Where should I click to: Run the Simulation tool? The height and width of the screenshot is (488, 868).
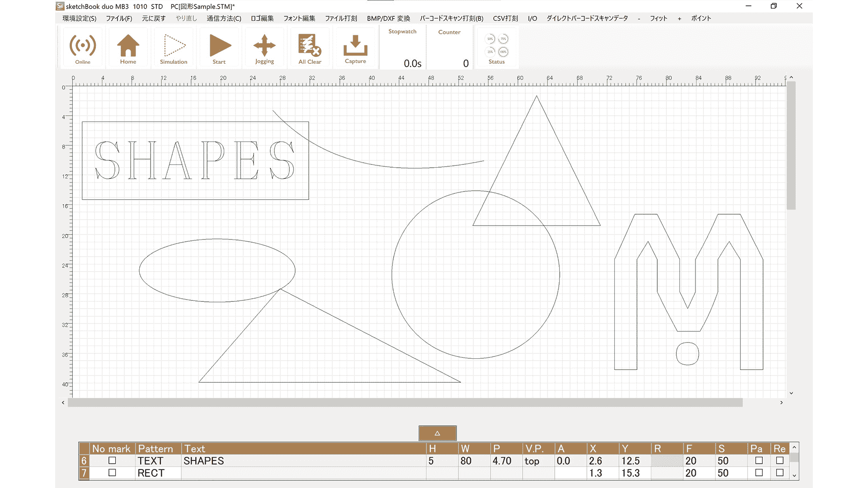tap(174, 45)
